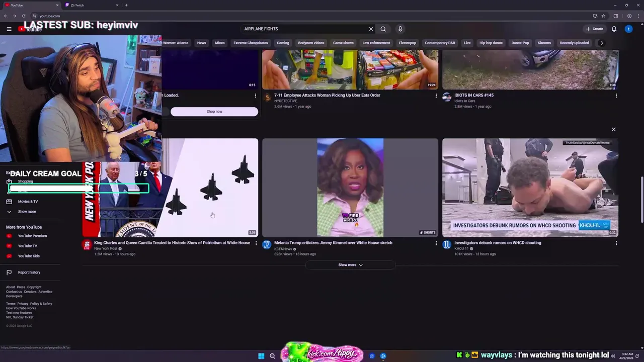Screen dimensions: 644x362
Task: Visit the KCENNews channel
Action: (283, 249)
